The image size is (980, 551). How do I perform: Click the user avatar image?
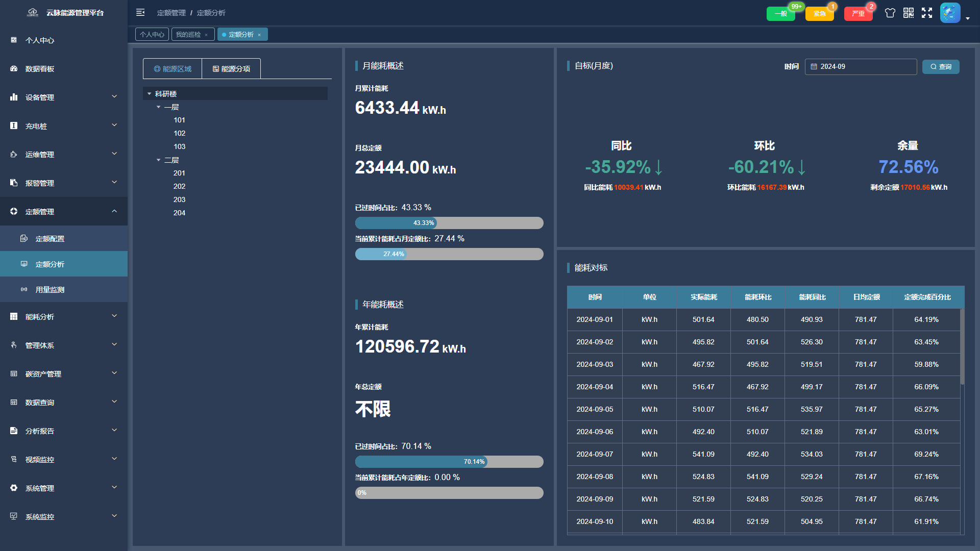click(950, 13)
